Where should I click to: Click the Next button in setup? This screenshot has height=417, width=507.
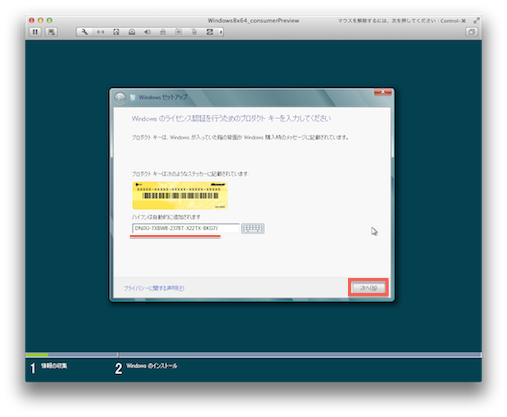[368, 288]
